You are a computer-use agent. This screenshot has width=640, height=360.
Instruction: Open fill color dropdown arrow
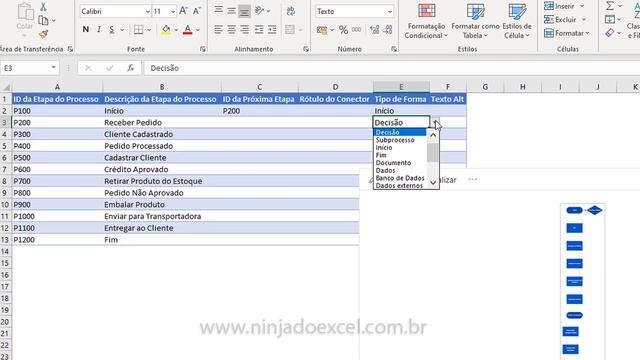pos(176,30)
